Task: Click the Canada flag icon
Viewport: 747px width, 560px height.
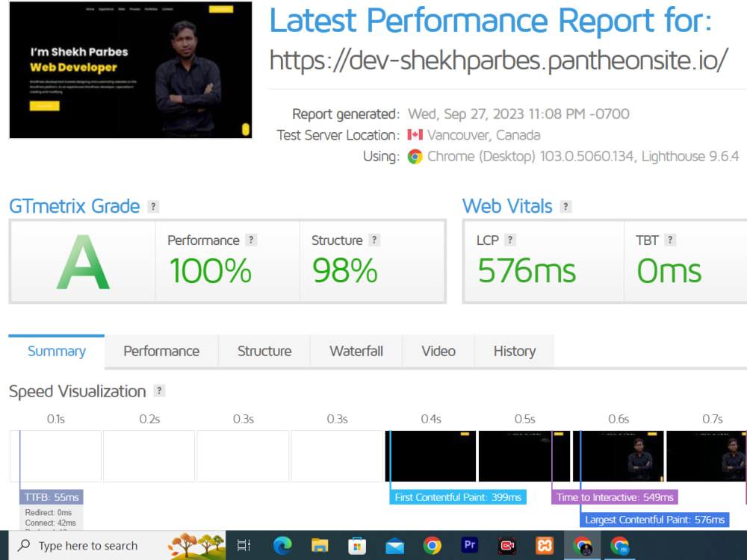Action: point(415,134)
